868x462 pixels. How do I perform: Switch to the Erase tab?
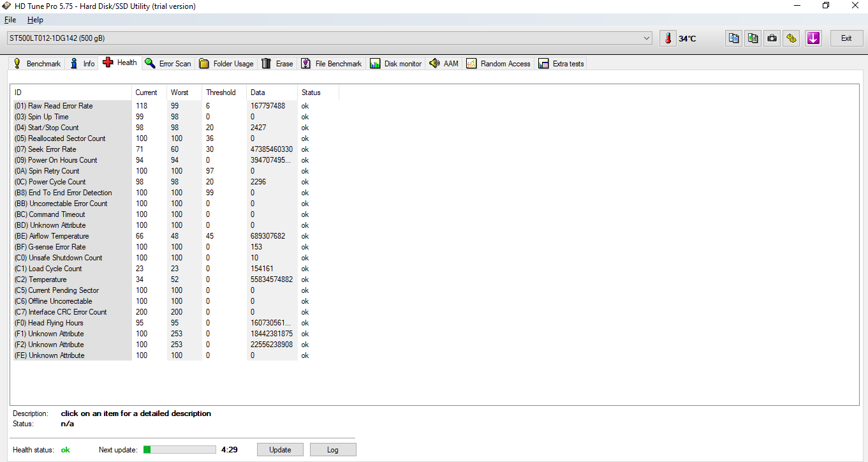point(277,63)
